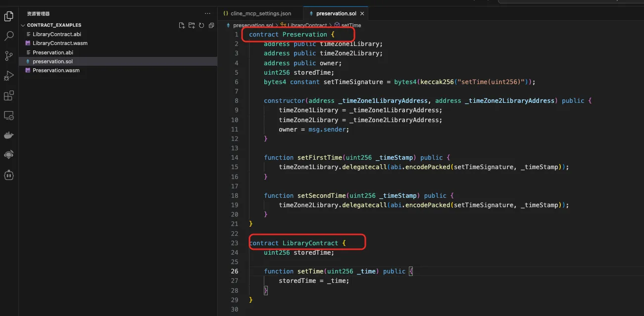
Task: Click 'setTimeSignature' on line 6
Action: pos(353,82)
